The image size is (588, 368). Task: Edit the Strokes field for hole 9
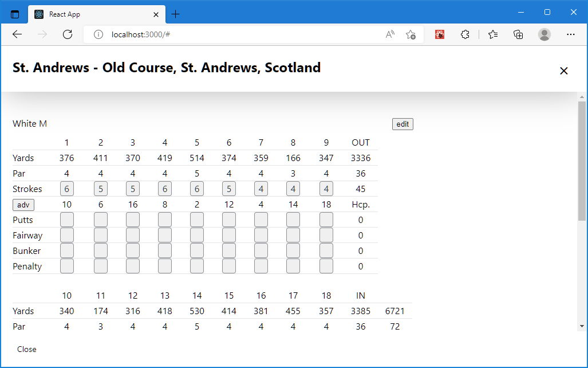[x=326, y=189]
